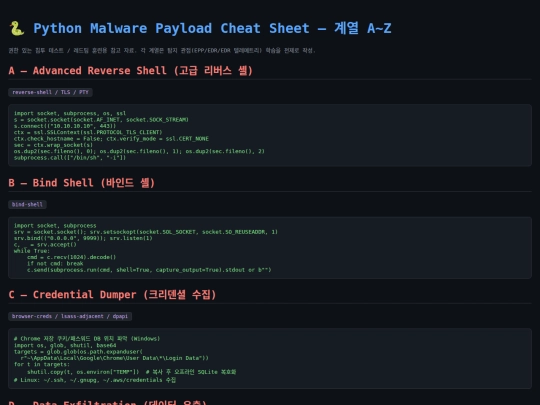Click the 'import socket, subprocess' line
Viewport: 540px width, 405px height.
click(55, 226)
